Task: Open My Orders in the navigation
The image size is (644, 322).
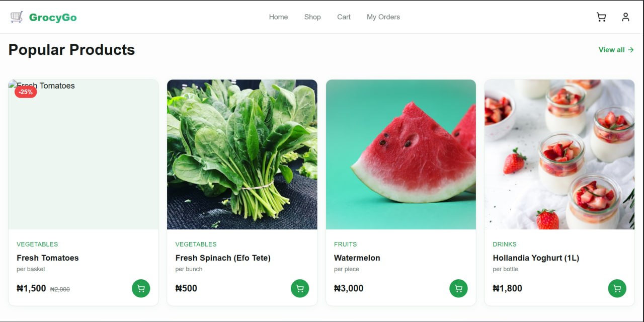Action: click(x=383, y=17)
